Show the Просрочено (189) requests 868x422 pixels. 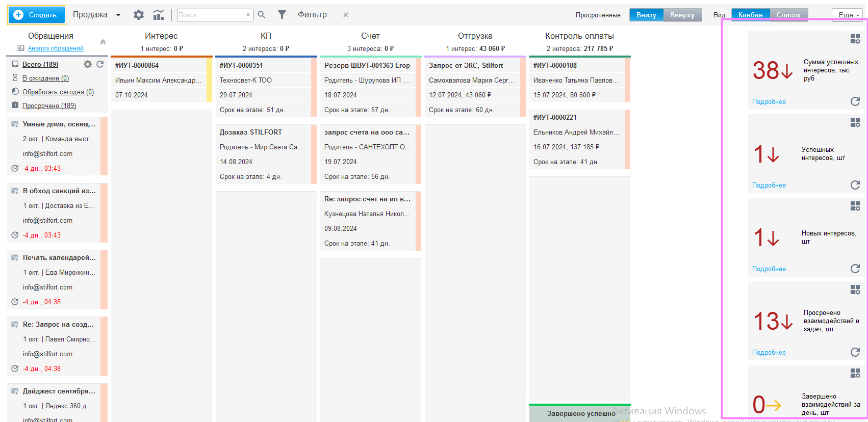click(49, 106)
